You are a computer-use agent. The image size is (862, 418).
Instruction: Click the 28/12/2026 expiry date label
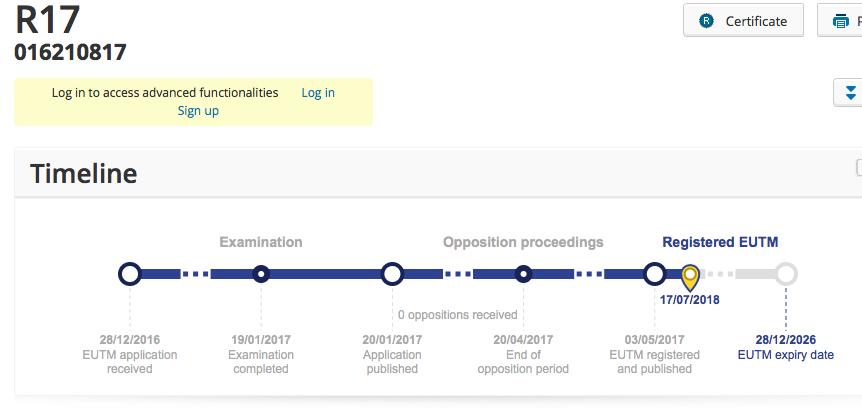pos(785,340)
